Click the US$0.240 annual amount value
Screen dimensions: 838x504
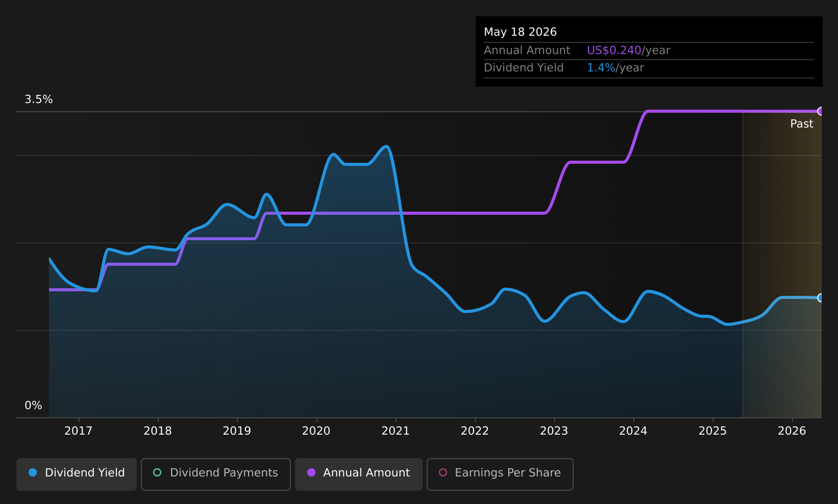point(614,51)
